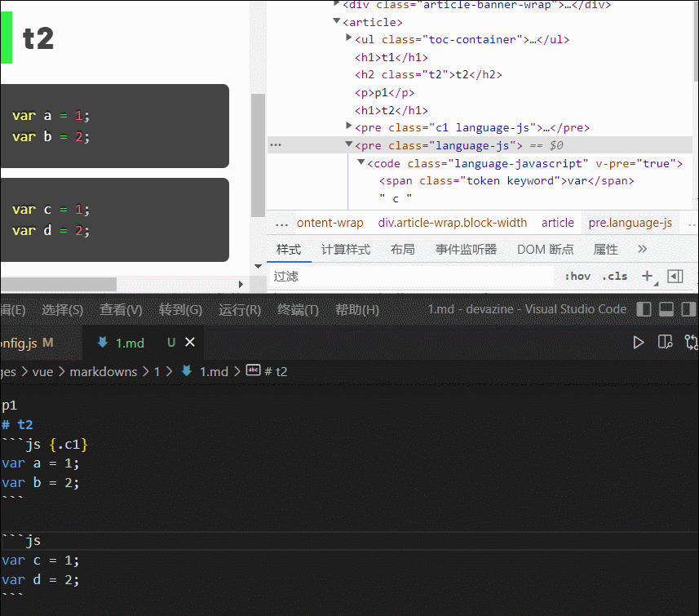
Task: Toggle the .cls element classes button
Action: coord(614,277)
